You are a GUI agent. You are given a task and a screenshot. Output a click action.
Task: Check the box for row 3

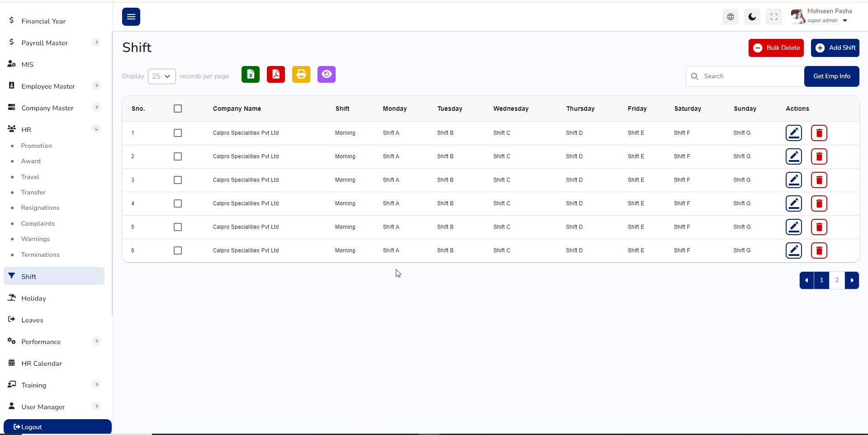tap(178, 180)
